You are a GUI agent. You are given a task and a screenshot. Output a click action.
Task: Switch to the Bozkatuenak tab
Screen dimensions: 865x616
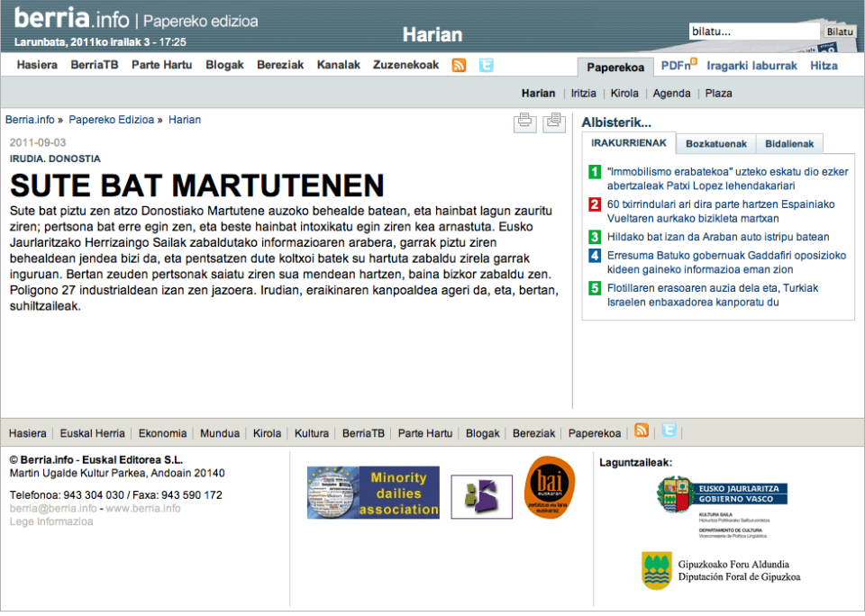(715, 144)
